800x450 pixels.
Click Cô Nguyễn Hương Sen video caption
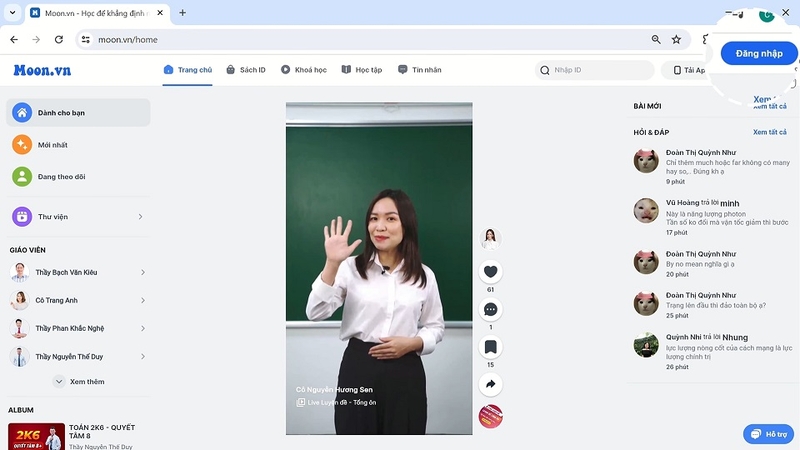[x=334, y=389]
